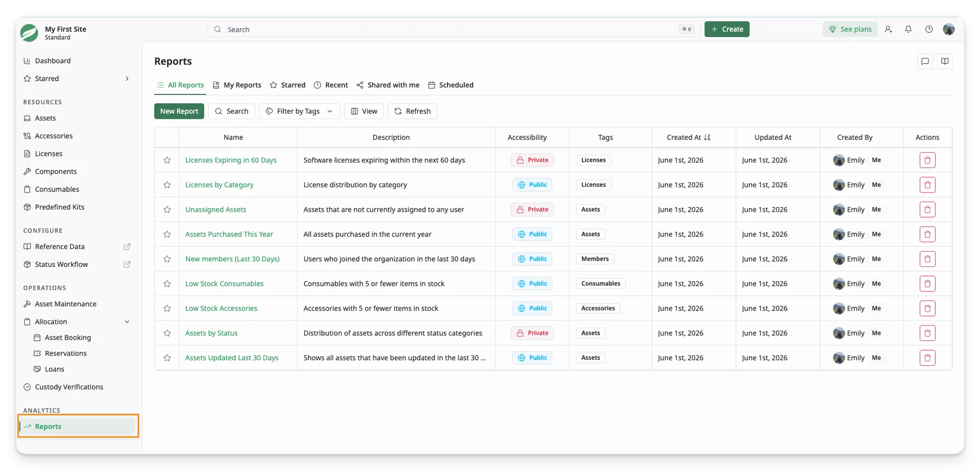Image resolution: width=980 pixels, height=470 pixels.
Task: Delete the Low Stock Consumables report
Action: pos(927,284)
